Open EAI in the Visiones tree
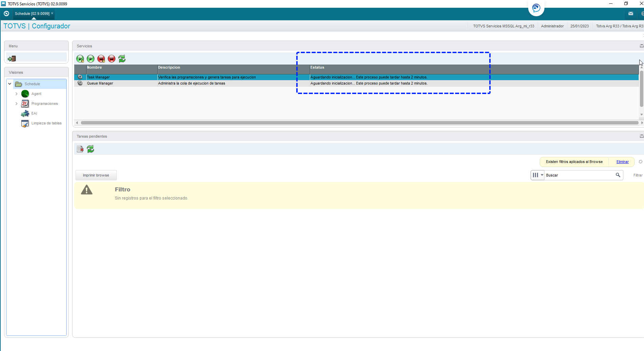Image resolution: width=644 pixels, height=351 pixels. 34,113
